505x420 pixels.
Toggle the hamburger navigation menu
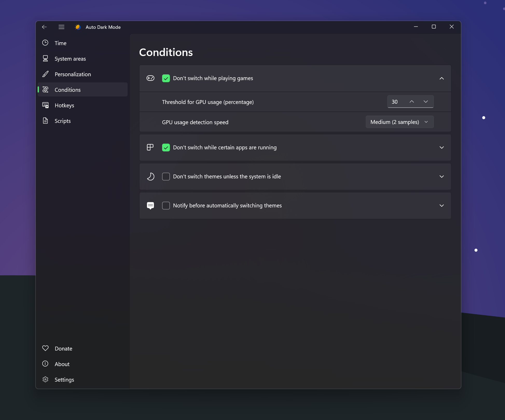61,27
